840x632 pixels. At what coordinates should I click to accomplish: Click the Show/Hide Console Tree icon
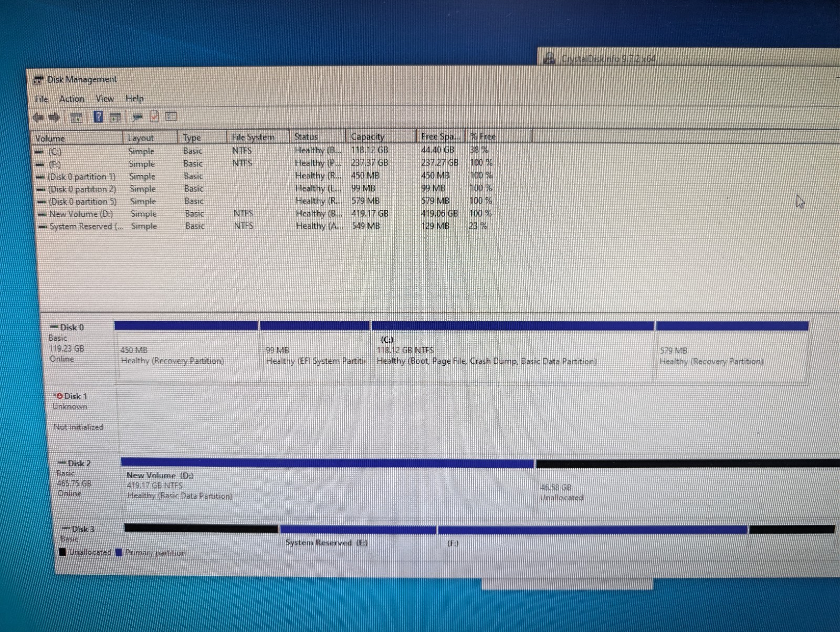[76, 118]
